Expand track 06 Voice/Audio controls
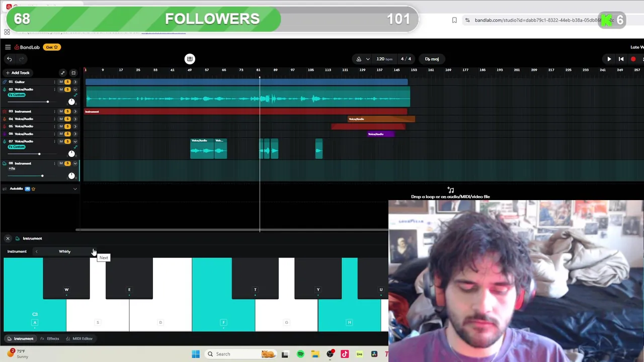644x362 pixels. point(75,134)
